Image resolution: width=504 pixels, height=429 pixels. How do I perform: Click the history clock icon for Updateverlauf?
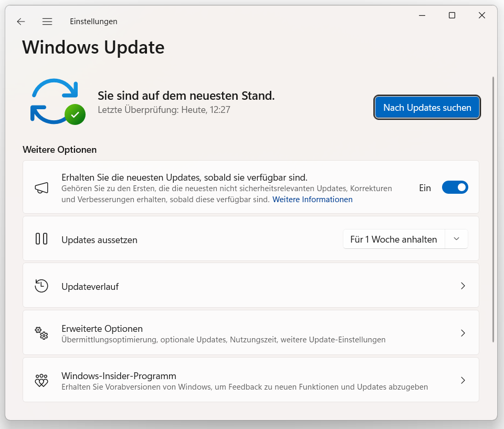tap(41, 286)
